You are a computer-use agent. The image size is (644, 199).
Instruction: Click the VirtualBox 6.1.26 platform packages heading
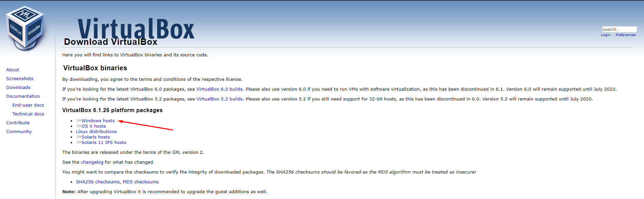pyautogui.click(x=113, y=110)
